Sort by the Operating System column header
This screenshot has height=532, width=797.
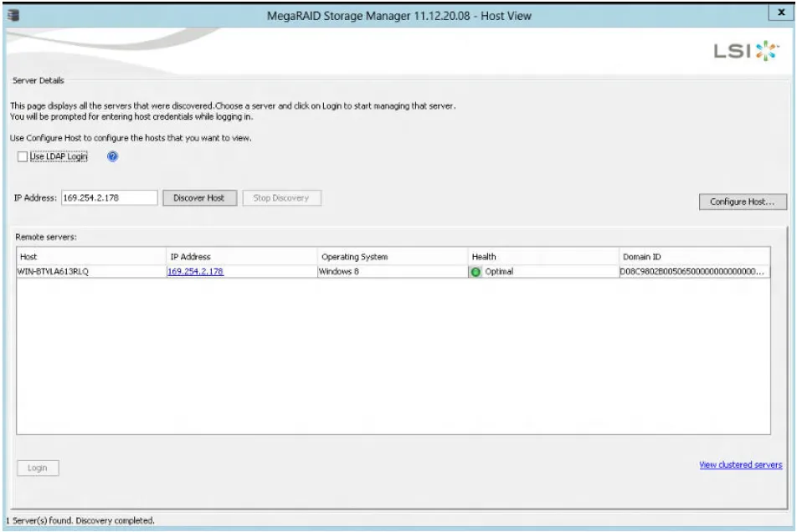[392, 257]
